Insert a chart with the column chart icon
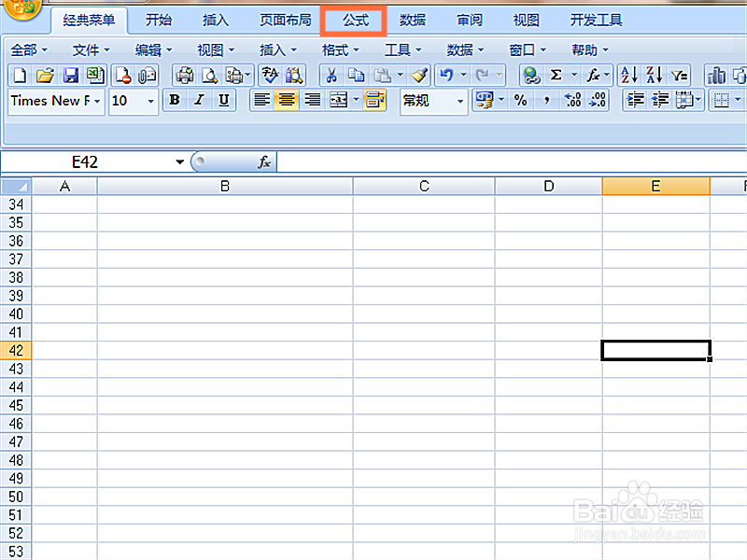The height and width of the screenshot is (560, 747). (x=716, y=76)
